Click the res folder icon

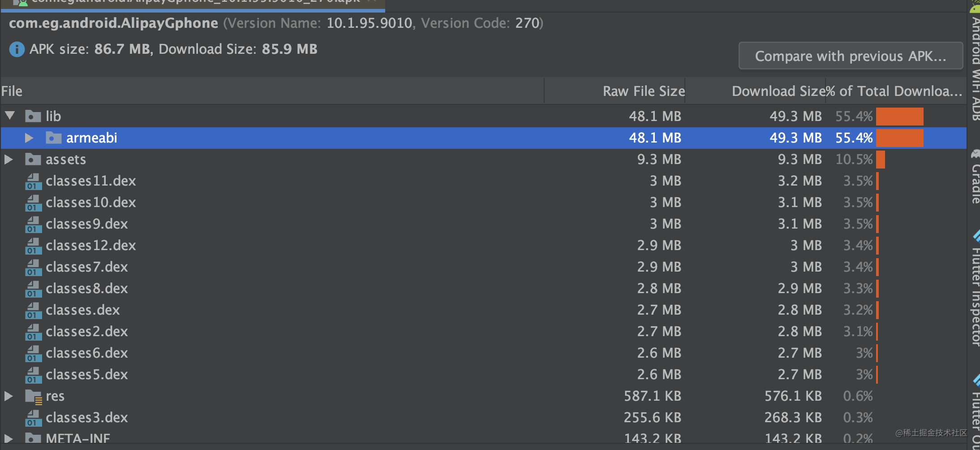point(33,396)
